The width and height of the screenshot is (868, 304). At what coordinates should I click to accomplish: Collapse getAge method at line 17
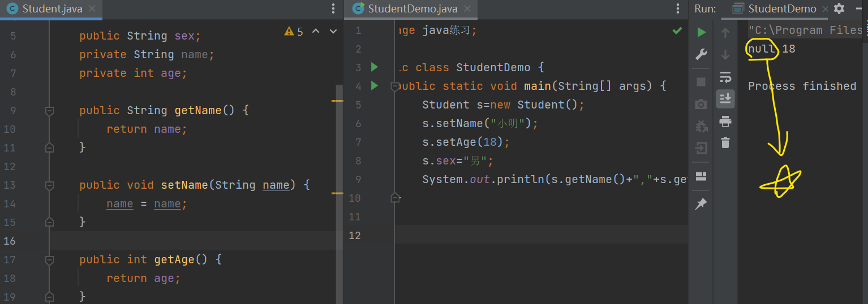49,260
